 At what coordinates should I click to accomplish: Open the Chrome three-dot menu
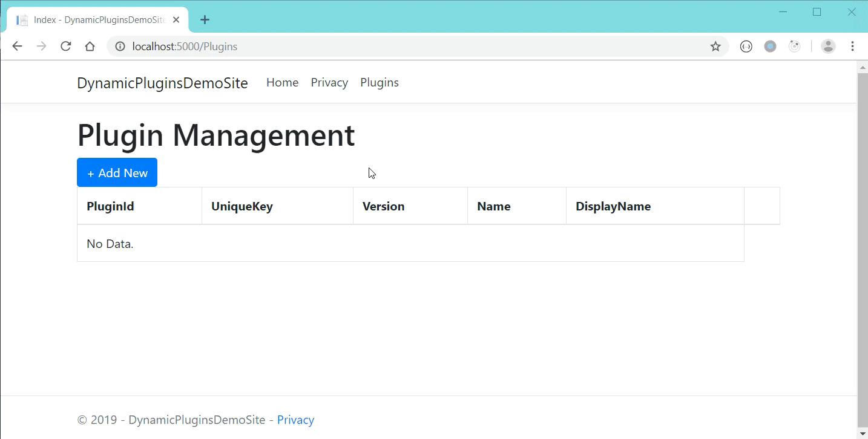coord(852,47)
